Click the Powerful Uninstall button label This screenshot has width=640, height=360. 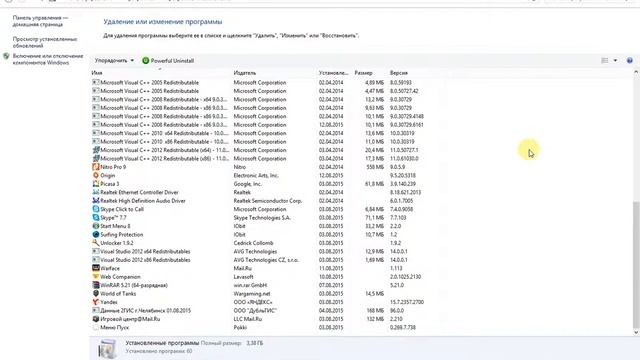click(x=172, y=60)
